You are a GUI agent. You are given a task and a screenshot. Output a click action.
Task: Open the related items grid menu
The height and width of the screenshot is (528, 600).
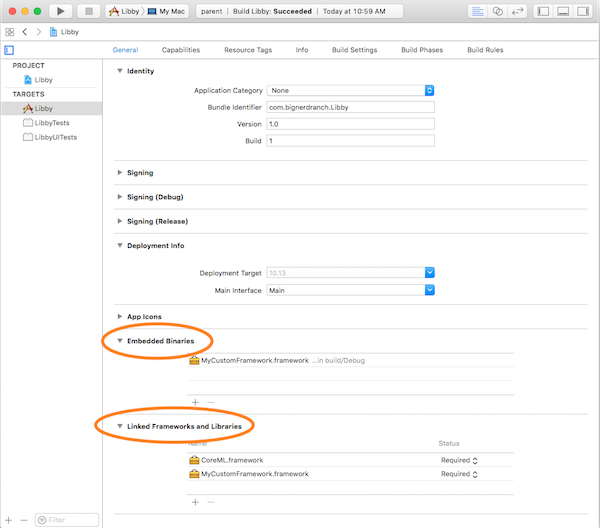coord(10,32)
